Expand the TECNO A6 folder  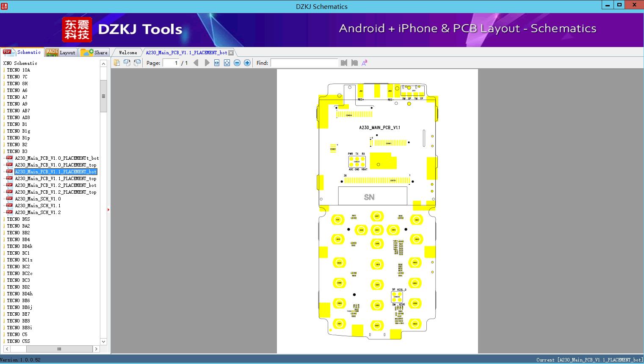click(x=17, y=90)
